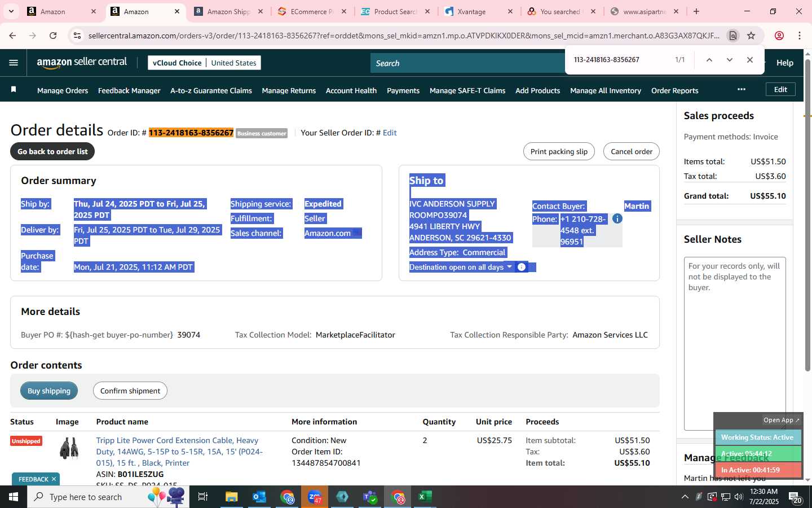Viewport: 812px width, 508px height.
Task: Open Excel from the taskbar
Action: (x=425, y=497)
